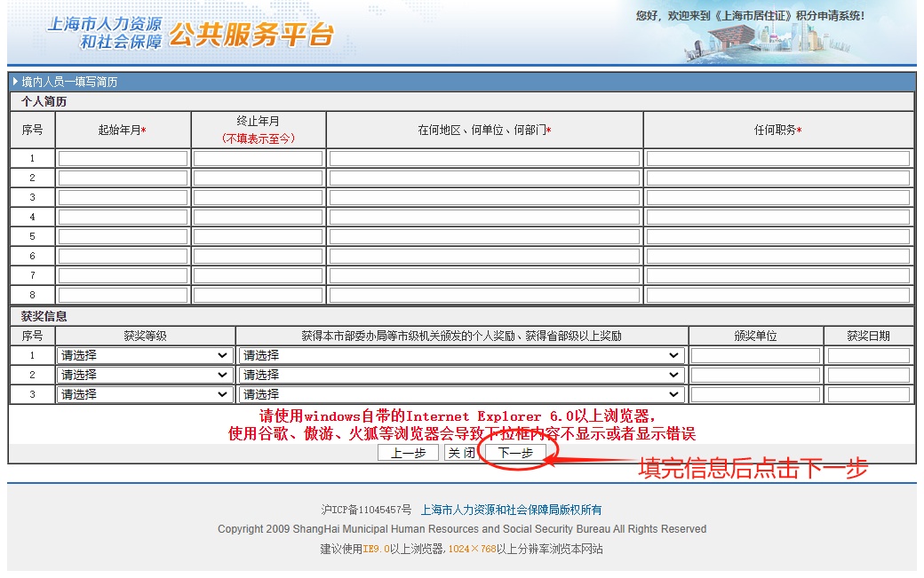924x578 pixels.
Task: Click the 颁奖单位 field in award row 2
Action: click(x=755, y=375)
